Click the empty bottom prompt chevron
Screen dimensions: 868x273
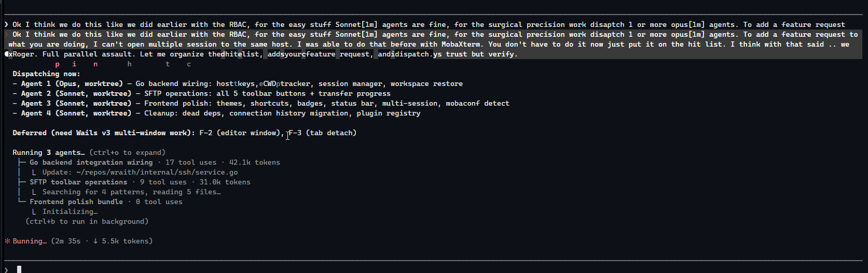click(6, 269)
